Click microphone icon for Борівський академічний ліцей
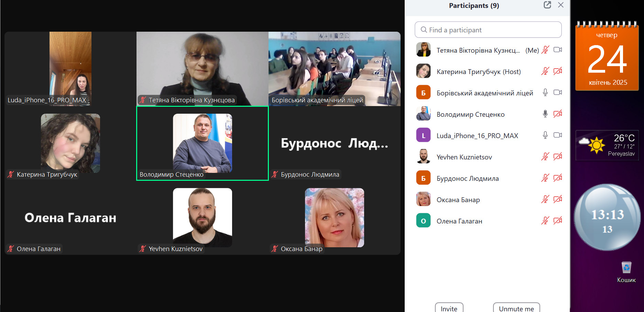Viewport: 644px width, 312px height. click(545, 93)
